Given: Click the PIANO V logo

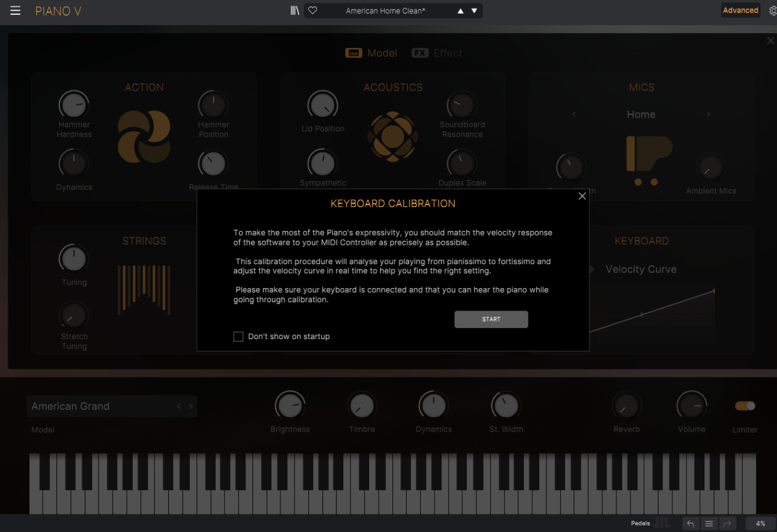Looking at the screenshot, I should pos(58,11).
